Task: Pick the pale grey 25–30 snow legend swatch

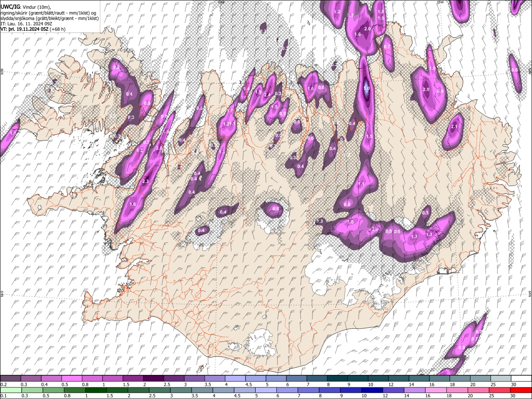Action: pyautogui.click(x=500, y=379)
